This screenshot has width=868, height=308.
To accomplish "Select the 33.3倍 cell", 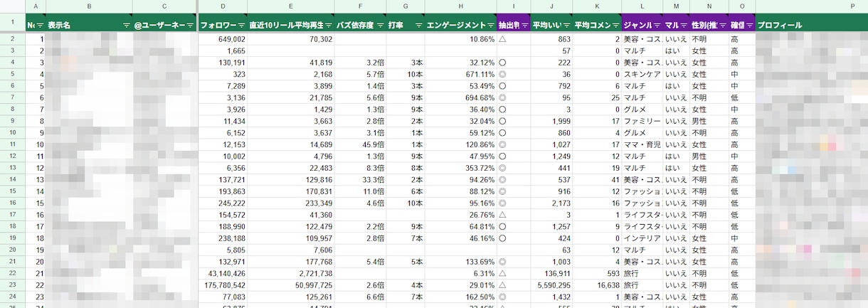I will tap(361, 180).
